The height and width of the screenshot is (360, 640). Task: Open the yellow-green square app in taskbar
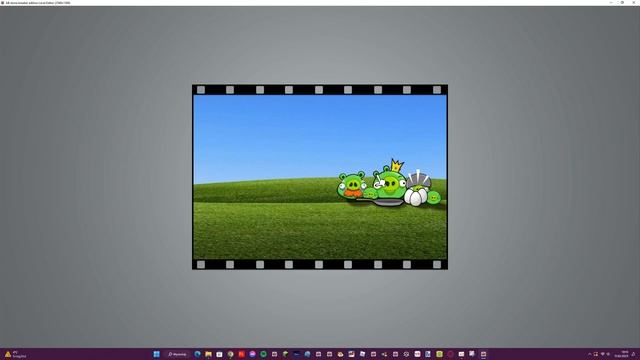pos(439,354)
